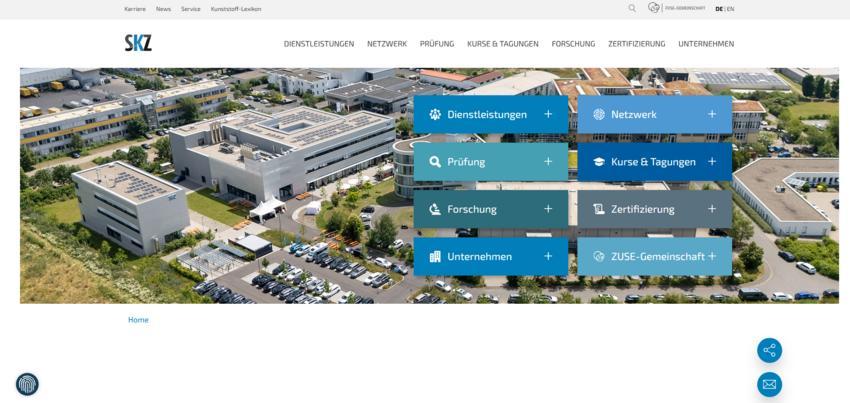Expand the Prüfung tile plus
Viewport: 850px width, 403px height.
coord(548,162)
